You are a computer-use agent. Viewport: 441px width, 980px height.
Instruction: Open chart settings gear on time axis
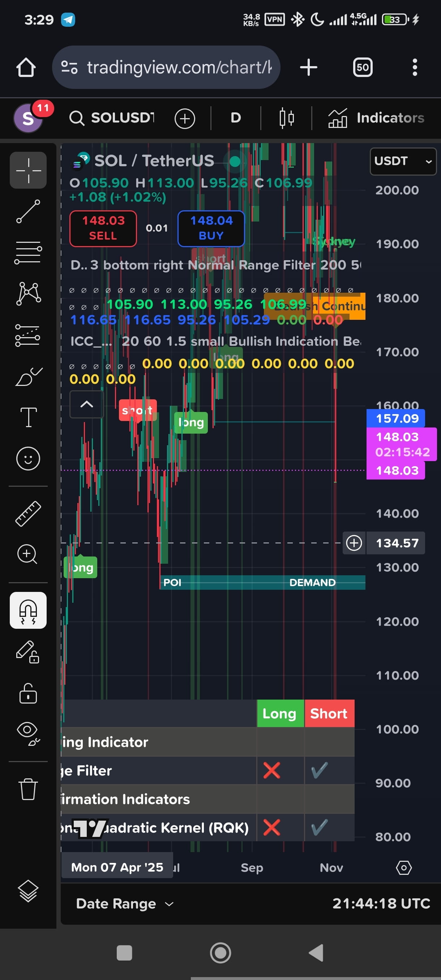(x=404, y=868)
